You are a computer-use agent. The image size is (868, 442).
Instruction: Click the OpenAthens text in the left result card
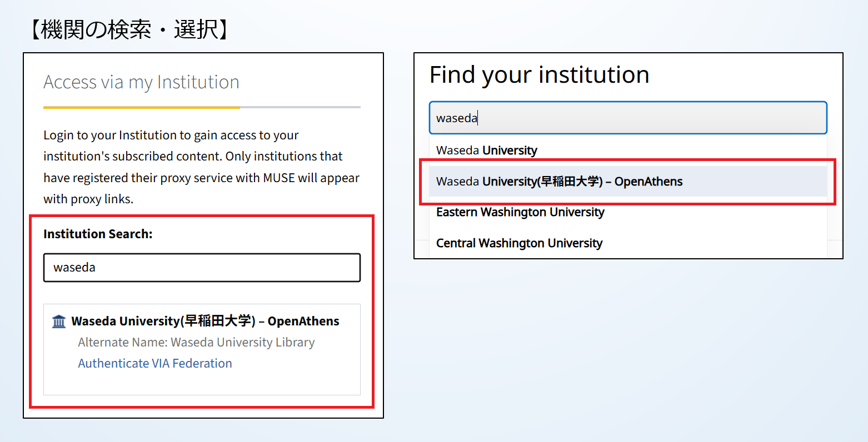click(303, 322)
